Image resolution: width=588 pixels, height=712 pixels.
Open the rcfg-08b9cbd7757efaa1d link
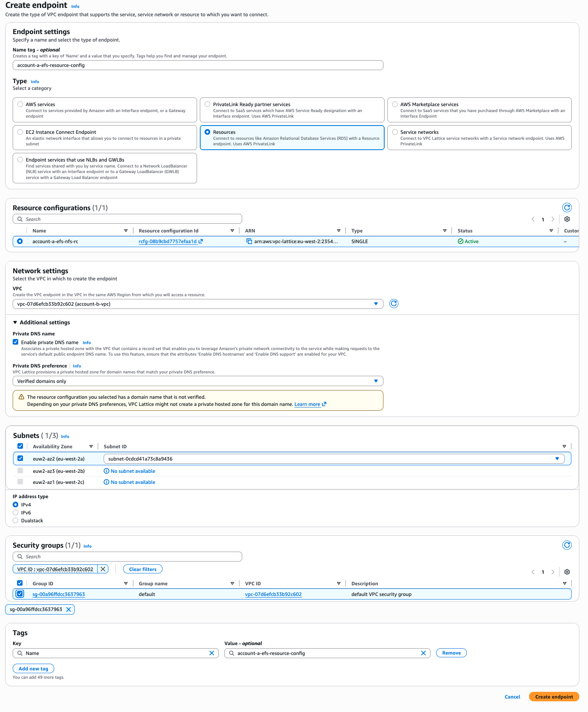pyautogui.click(x=168, y=242)
